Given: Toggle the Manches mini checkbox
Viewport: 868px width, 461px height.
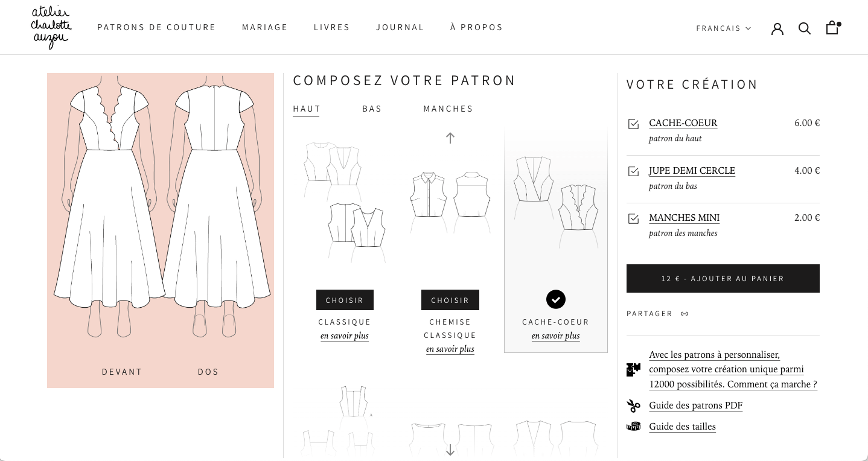Looking at the screenshot, I should point(633,218).
